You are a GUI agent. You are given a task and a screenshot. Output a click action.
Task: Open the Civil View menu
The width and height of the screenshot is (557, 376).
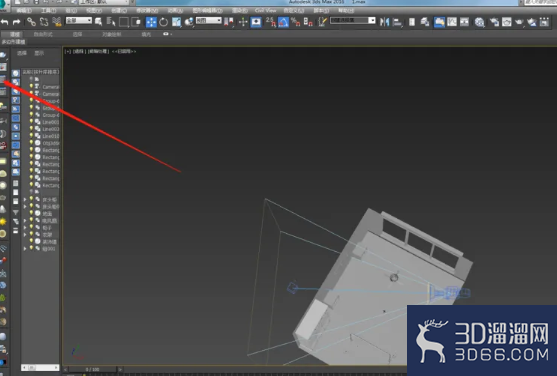(265, 11)
